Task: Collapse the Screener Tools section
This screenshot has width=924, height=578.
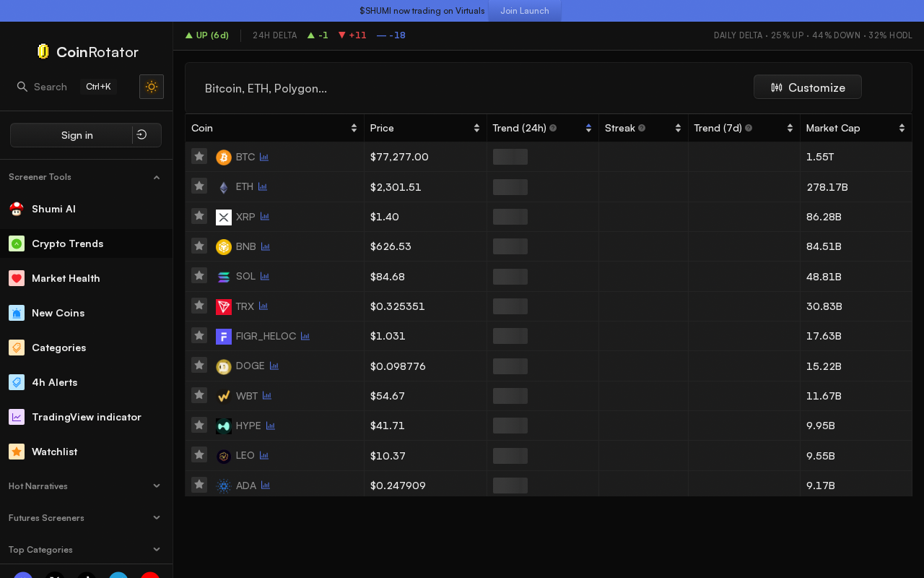Action: click(157, 177)
